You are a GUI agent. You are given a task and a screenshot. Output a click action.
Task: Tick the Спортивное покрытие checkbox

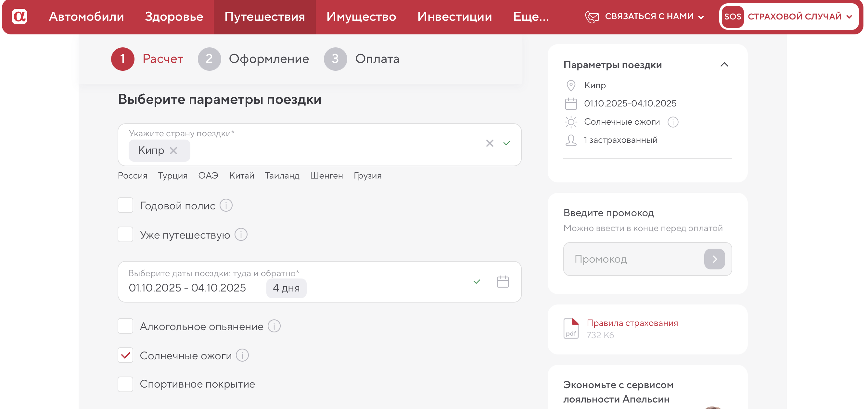125,384
